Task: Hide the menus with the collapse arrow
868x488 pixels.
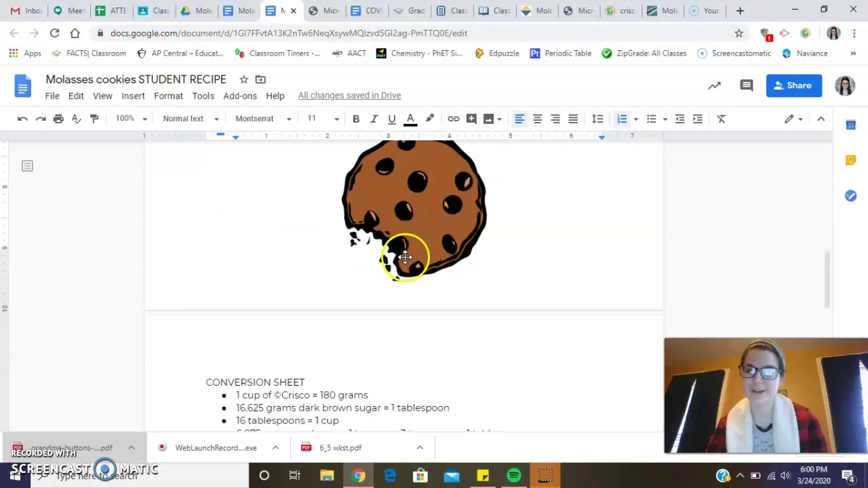Action: click(821, 119)
